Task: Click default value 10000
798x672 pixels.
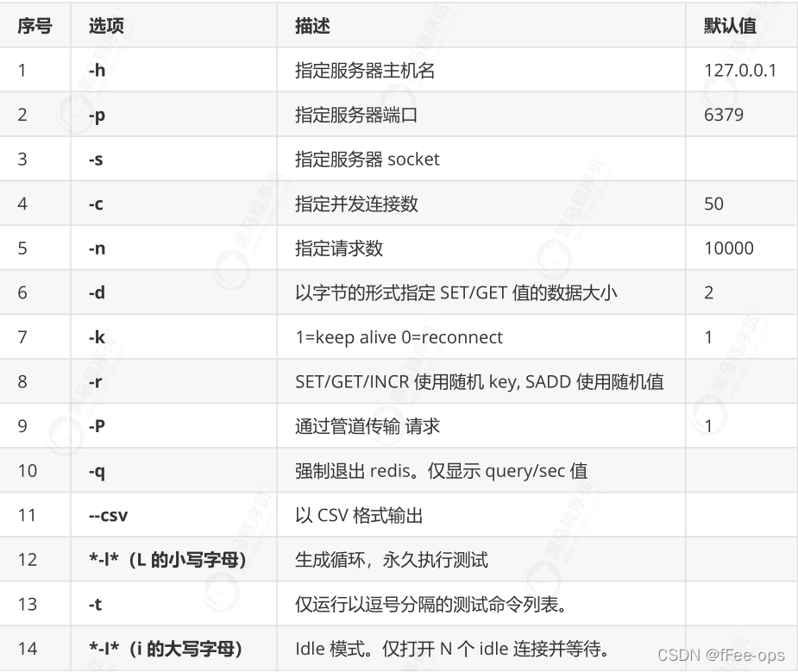Action: (729, 248)
